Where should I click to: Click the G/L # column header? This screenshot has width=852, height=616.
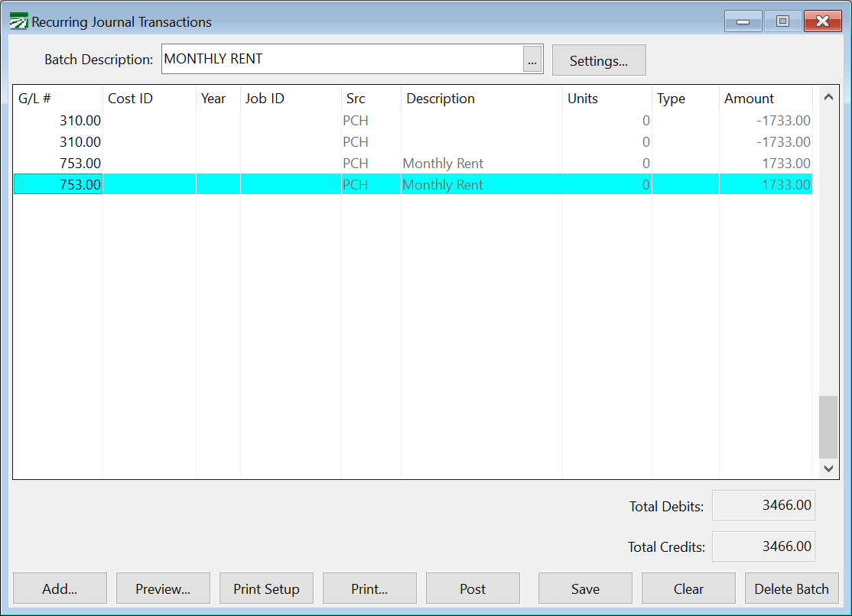(x=57, y=99)
